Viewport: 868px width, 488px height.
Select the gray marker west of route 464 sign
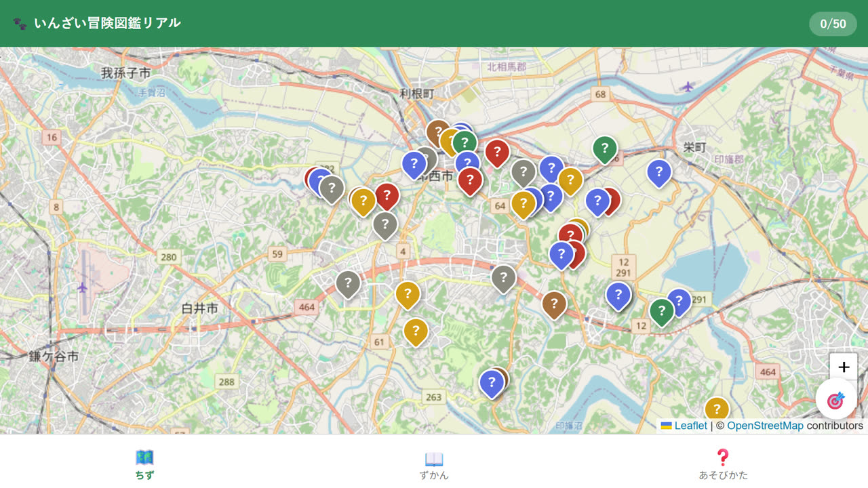coord(348,284)
